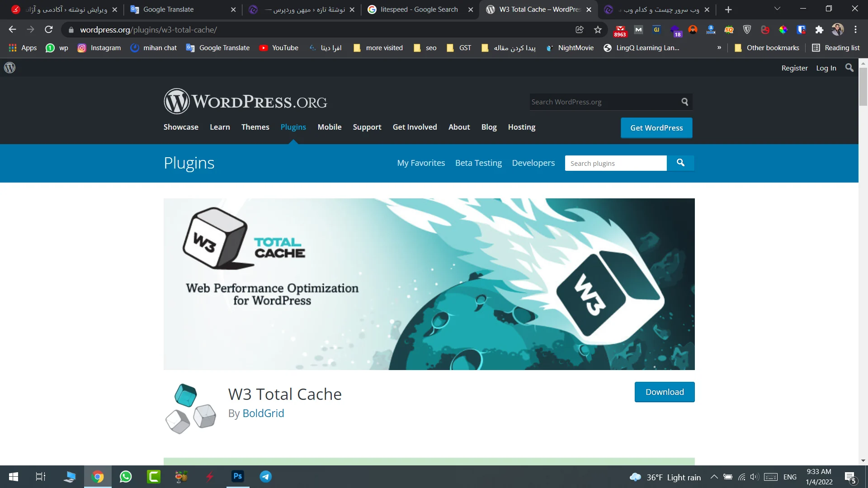Bookmark this page with the star icon
This screenshot has width=868, height=488.
[x=598, y=30]
